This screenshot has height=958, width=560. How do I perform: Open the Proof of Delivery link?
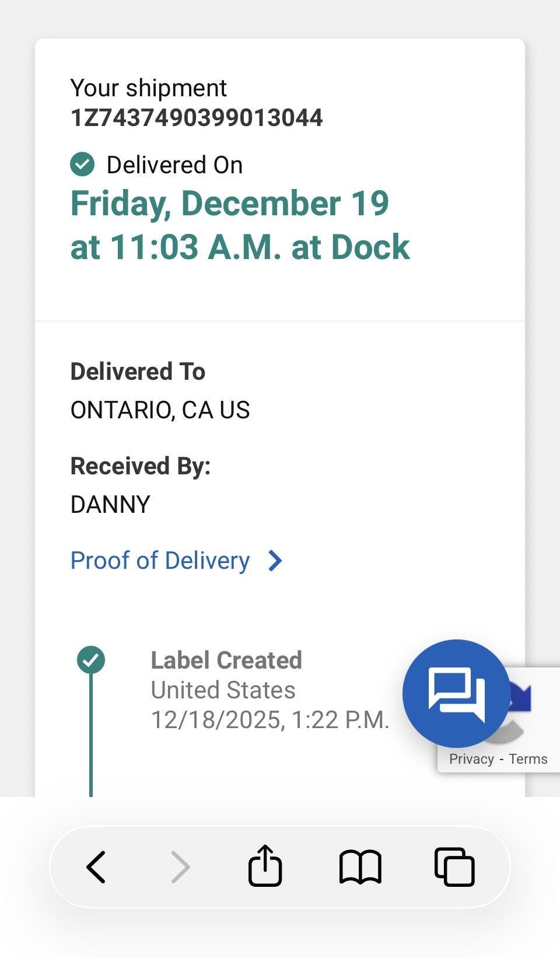click(x=160, y=561)
